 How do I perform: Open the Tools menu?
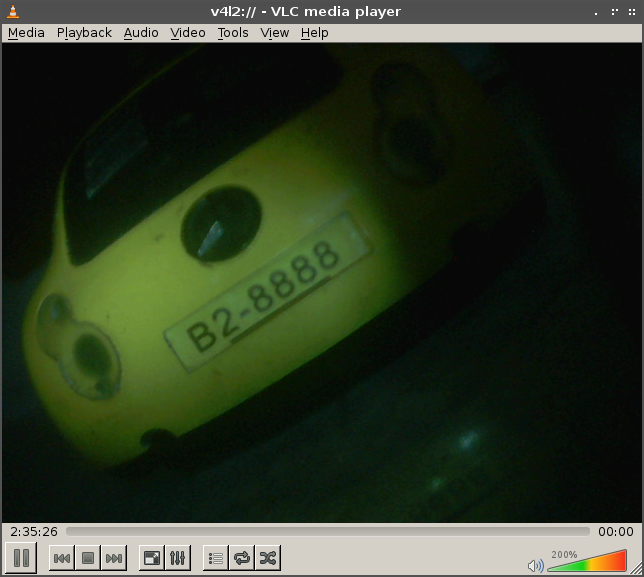[x=233, y=33]
